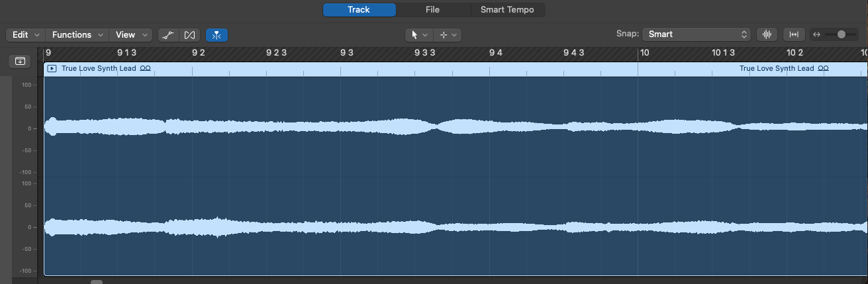Open the Pointer left-click tool menu

click(419, 34)
